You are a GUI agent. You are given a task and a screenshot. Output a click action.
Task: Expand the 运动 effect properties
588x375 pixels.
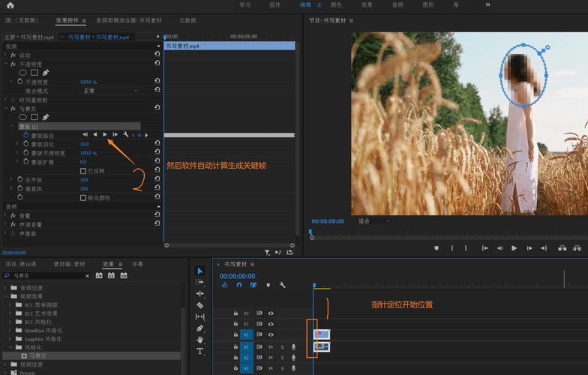[x=5, y=55]
